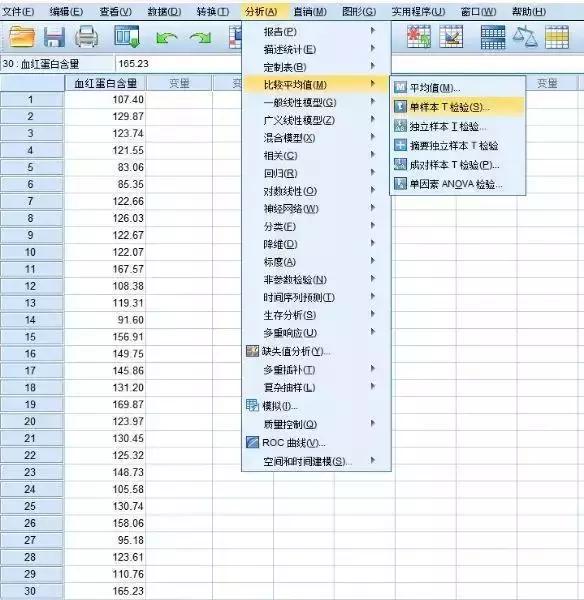Open the 转换(T) menu
This screenshot has width=584, height=600.
(x=213, y=11)
